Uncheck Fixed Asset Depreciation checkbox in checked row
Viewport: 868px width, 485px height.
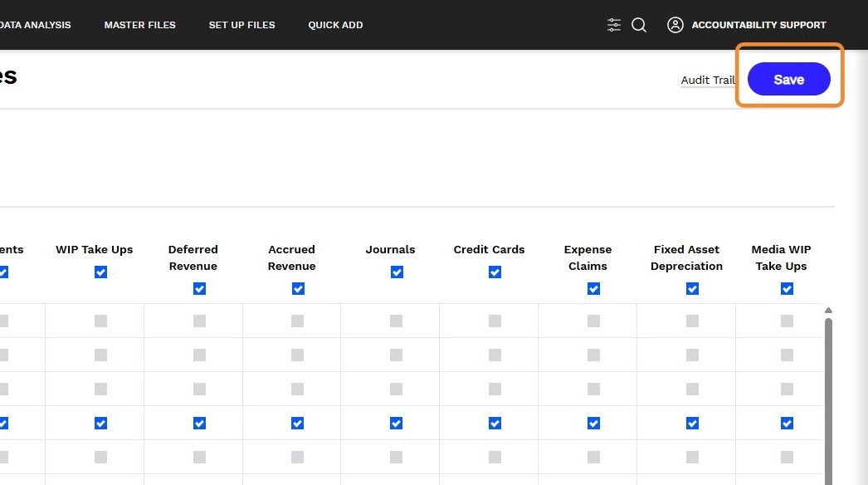[x=692, y=424]
